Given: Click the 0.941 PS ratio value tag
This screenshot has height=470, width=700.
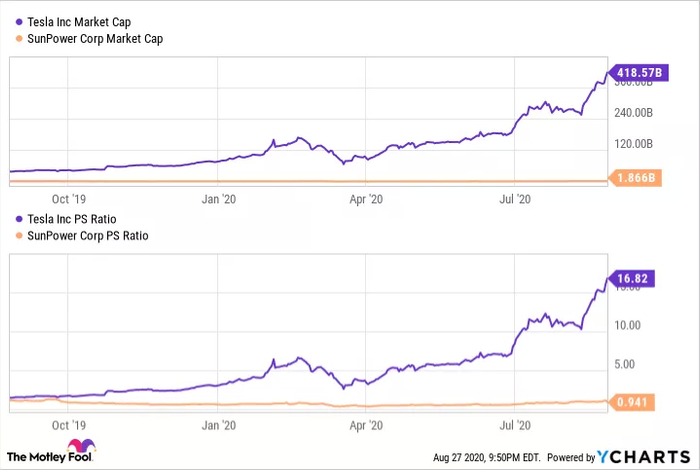Looking at the screenshot, I should [x=632, y=403].
